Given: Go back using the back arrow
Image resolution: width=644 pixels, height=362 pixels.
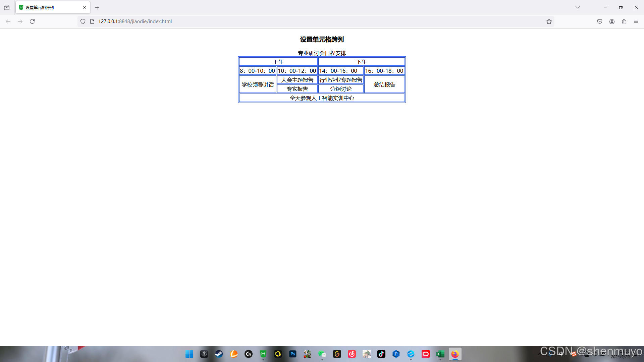Looking at the screenshot, I should (x=8, y=21).
